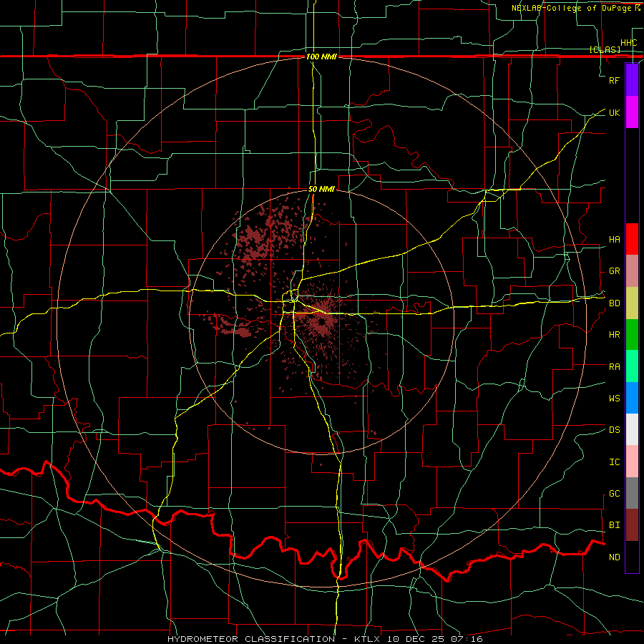Image resolution: width=644 pixels, height=644 pixels.
Task: Click the HA legend label
Action: pos(614,240)
